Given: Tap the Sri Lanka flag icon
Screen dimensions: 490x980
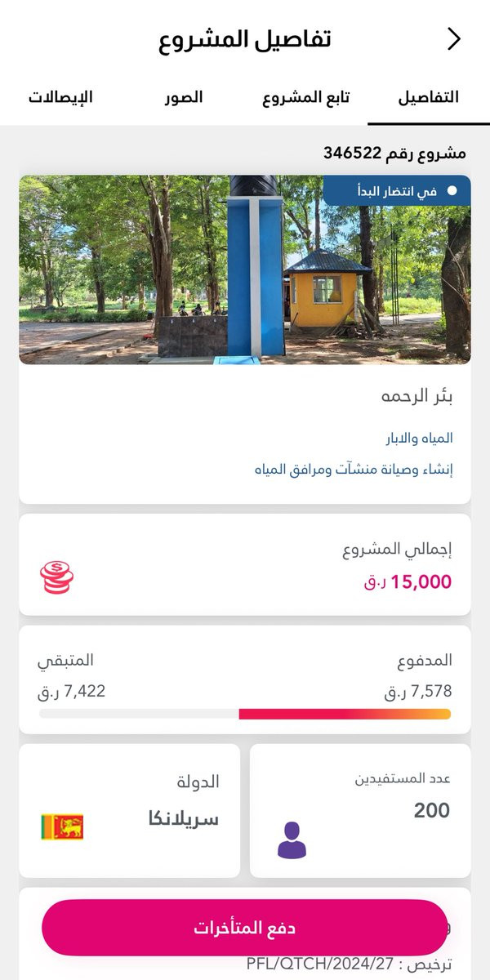Looking at the screenshot, I should tap(62, 826).
